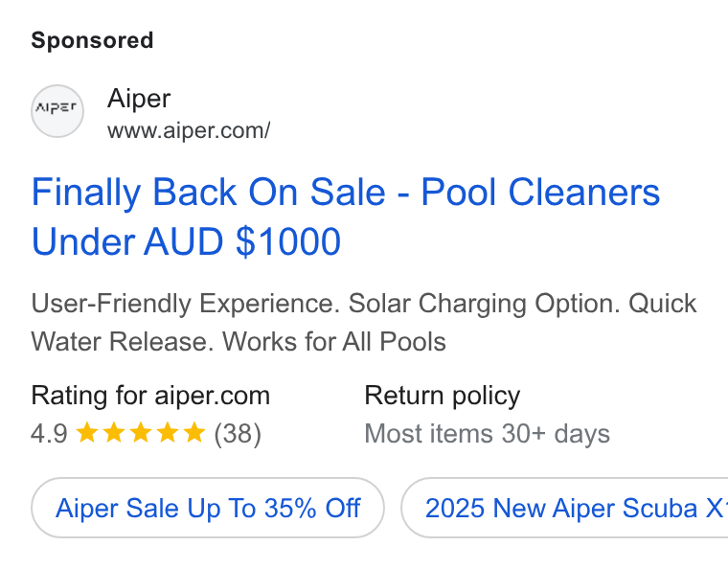
Task: Click the 'Aiper Sale Up To 35% Off' chip
Action: coord(208,508)
